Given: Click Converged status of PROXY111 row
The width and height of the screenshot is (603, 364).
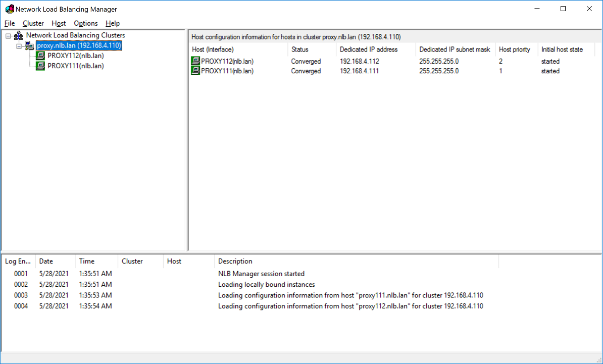Looking at the screenshot, I should pos(306,71).
